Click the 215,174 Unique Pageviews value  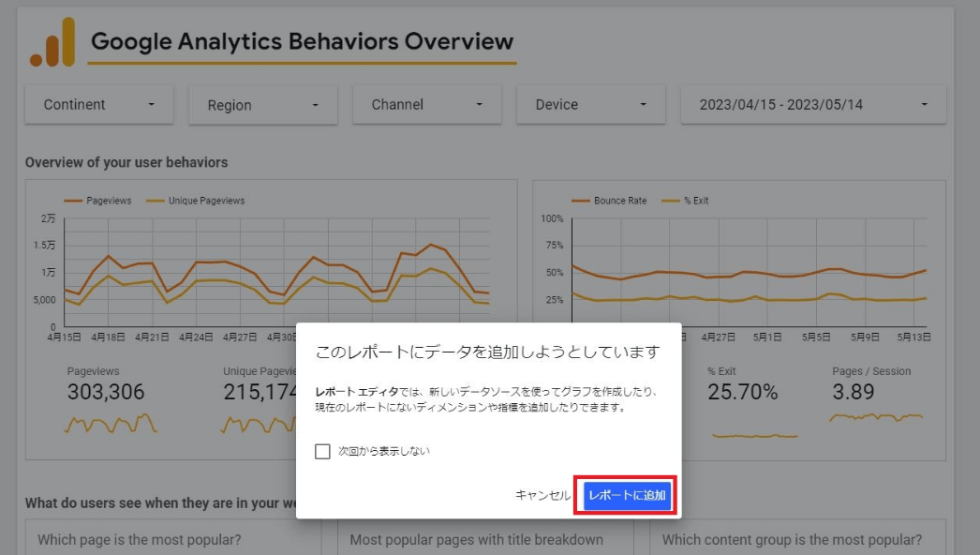(x=260, y=392)
